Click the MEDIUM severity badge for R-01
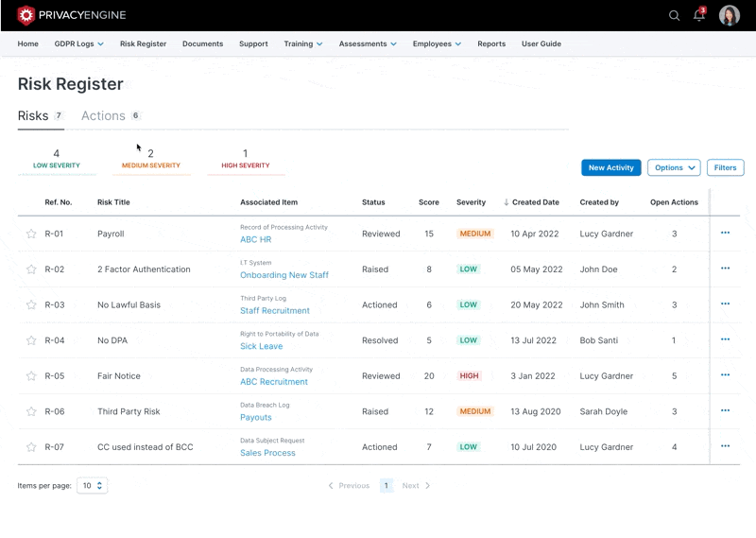Viewport: 756px width, 538px height. [475, 234]
